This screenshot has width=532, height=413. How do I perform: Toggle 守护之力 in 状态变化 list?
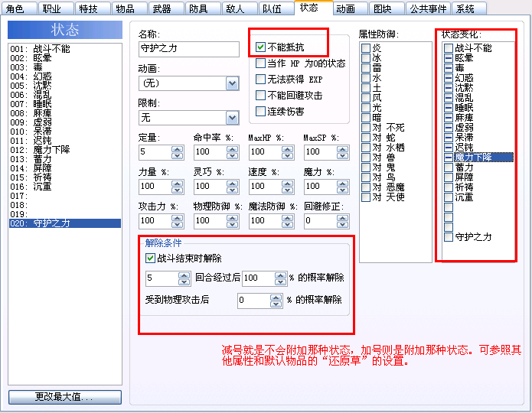449,237
